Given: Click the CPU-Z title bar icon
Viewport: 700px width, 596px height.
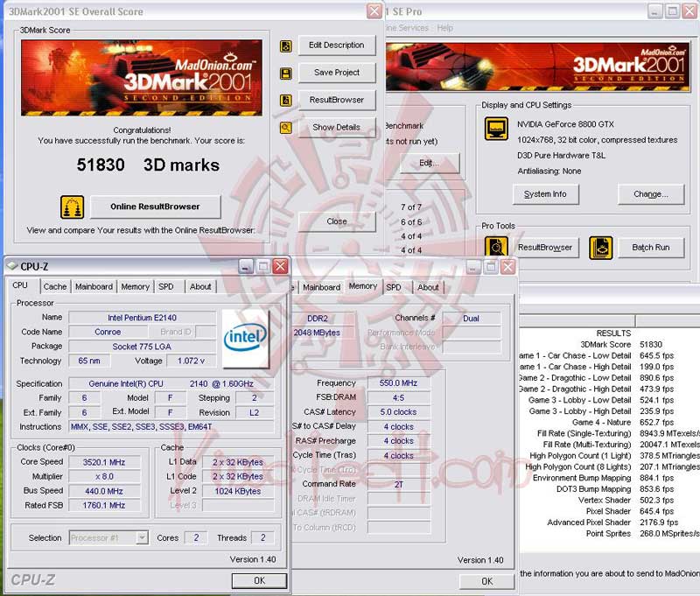Looking at the screenshot, I should pos(11,266).
